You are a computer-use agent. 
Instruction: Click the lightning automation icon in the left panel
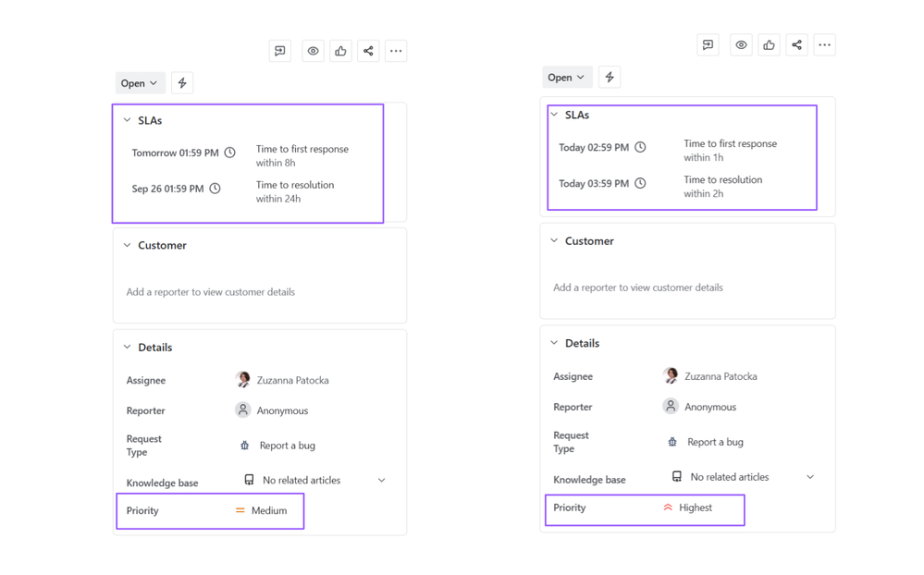(182, 83)
